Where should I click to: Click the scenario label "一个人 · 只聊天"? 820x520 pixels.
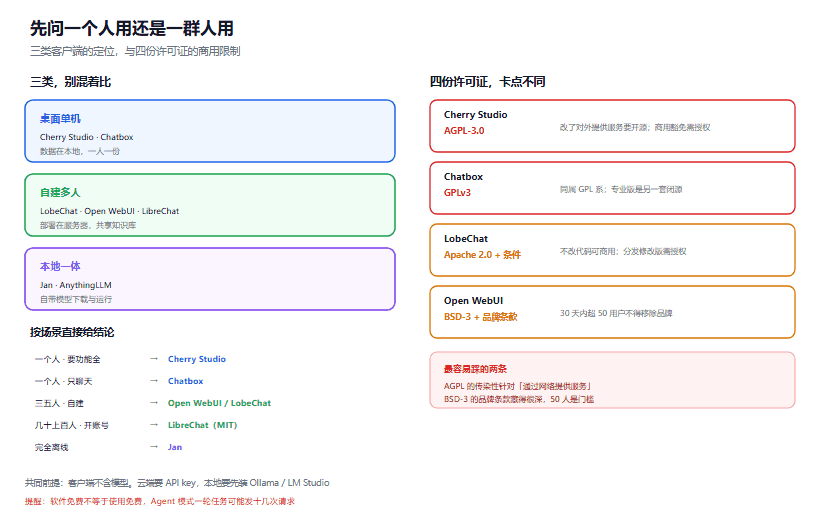(x=63, y=381)
